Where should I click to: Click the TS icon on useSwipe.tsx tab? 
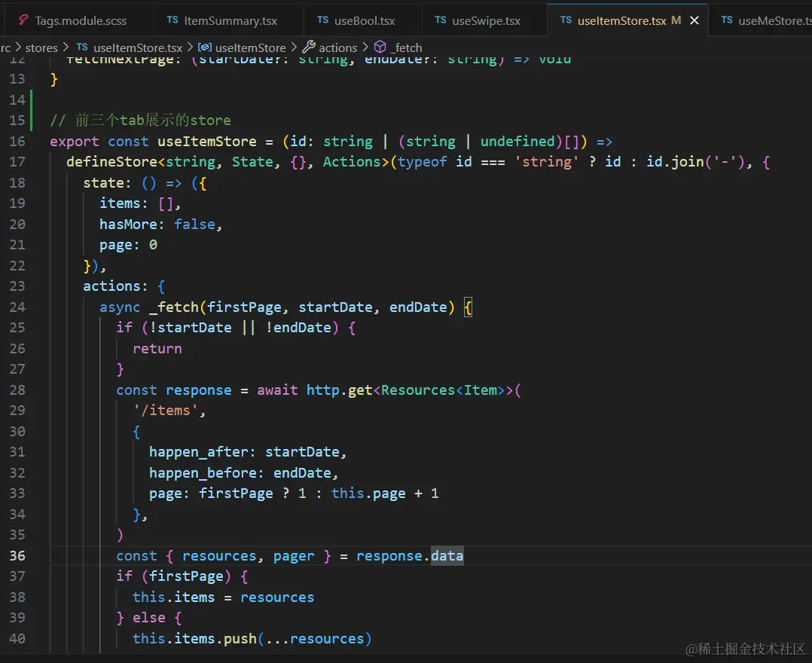pos(441,20)
